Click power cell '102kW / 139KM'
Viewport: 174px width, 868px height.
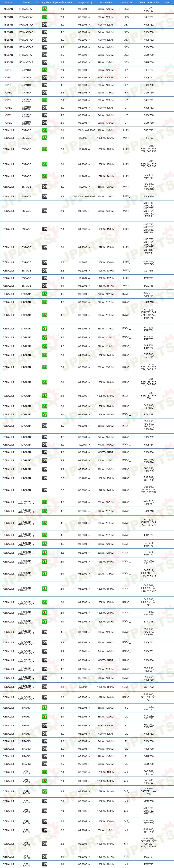click(x=106, y=271)
